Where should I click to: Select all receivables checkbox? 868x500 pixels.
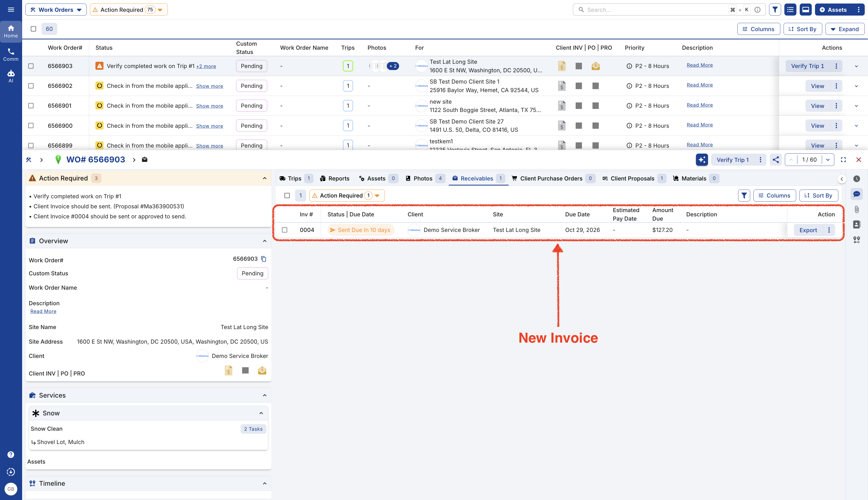287,196
